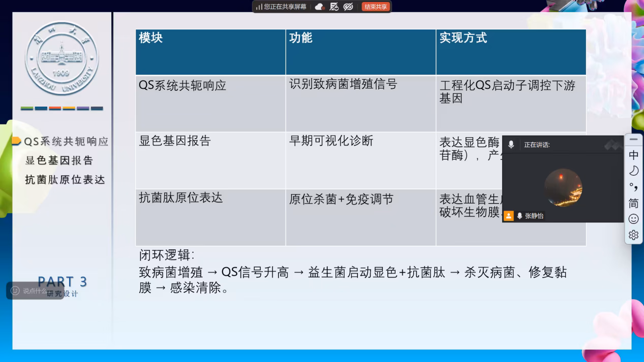Toggle the 简 simplified/traditional character mode
The image size is (644, 362).
[x=633, y=203]
